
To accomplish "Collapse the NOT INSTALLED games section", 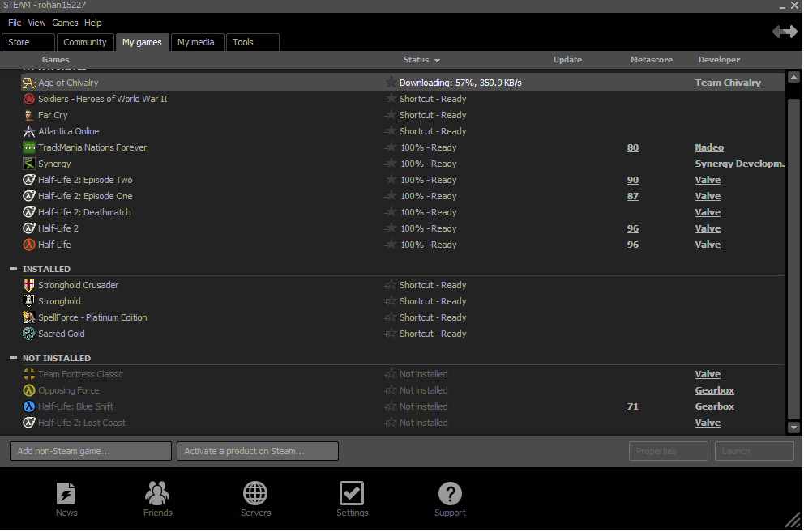I will coord(13,358).
